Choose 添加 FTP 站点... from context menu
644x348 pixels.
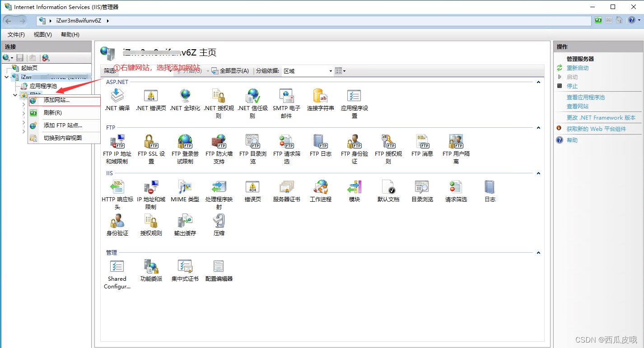tap(64, 125)
